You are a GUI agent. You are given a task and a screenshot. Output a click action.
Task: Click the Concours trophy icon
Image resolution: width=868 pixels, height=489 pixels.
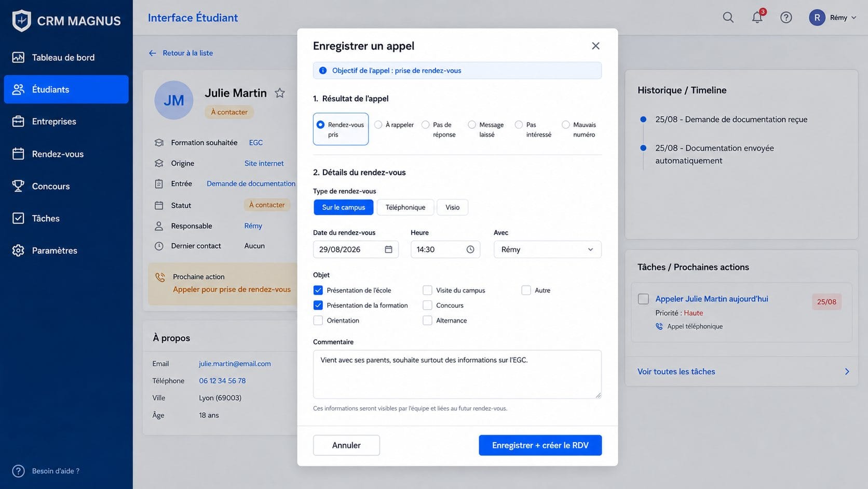[18, 186]
